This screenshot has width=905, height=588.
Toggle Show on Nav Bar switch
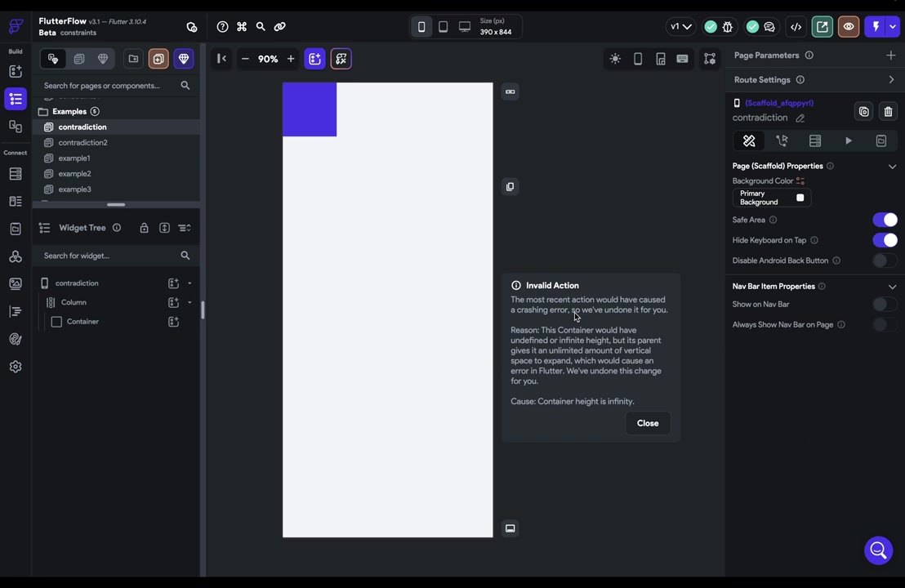pyautogui.click(x=885, y=304)
